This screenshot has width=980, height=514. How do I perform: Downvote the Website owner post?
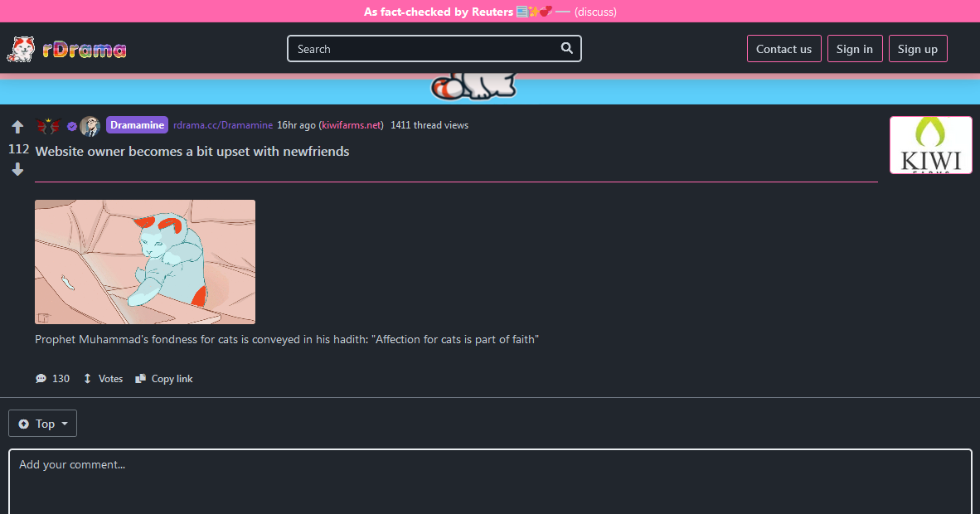(17, 169)
